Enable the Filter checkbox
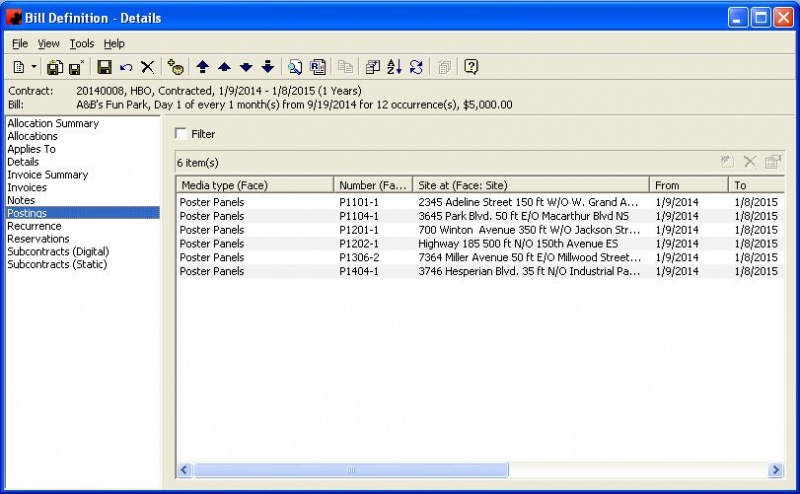 [181, 133]
